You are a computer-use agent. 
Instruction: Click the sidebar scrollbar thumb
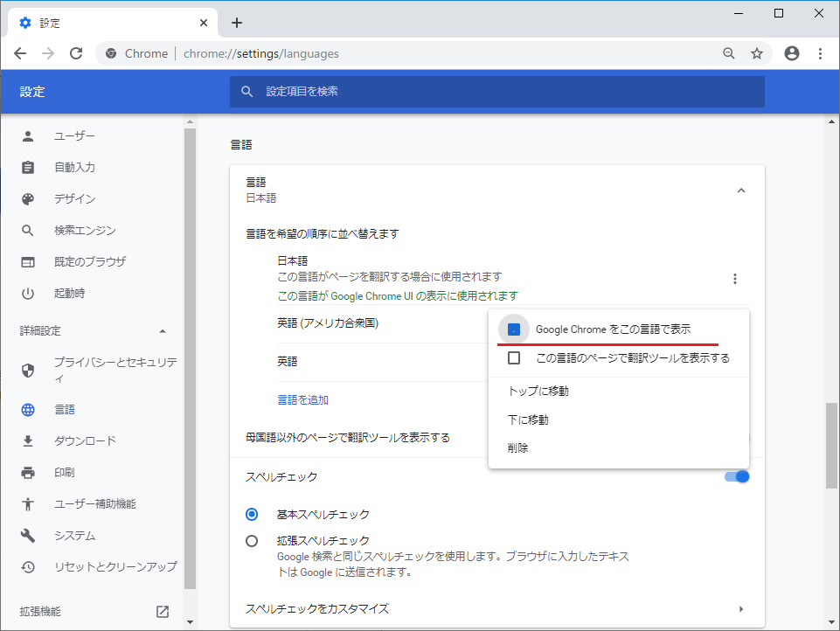pos(190,357)
